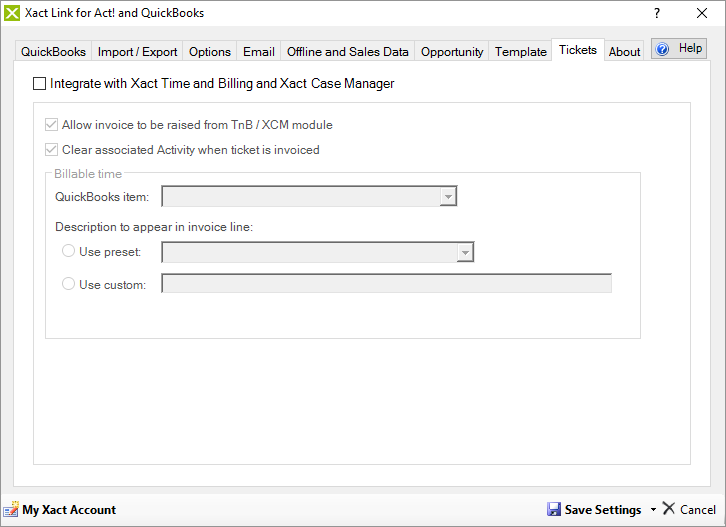Screen dimensions: 726x527
Task: Click the 'Billable time' group label
Action: (x=88, y=174)
